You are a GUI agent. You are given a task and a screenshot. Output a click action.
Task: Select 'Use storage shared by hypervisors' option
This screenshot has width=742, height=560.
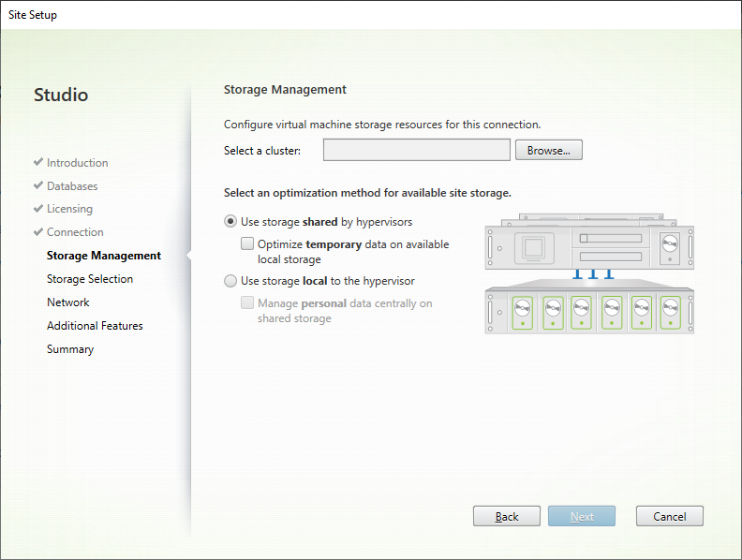point(230,222)
